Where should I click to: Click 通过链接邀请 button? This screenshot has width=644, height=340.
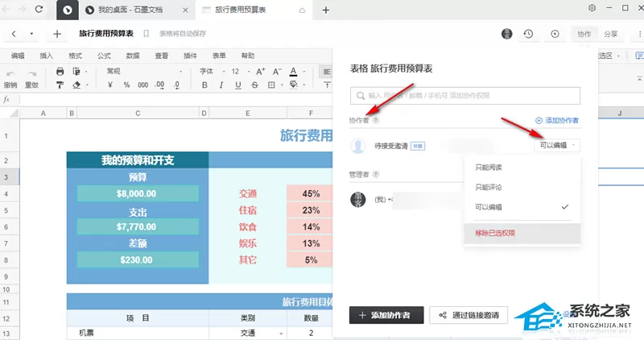469,315
